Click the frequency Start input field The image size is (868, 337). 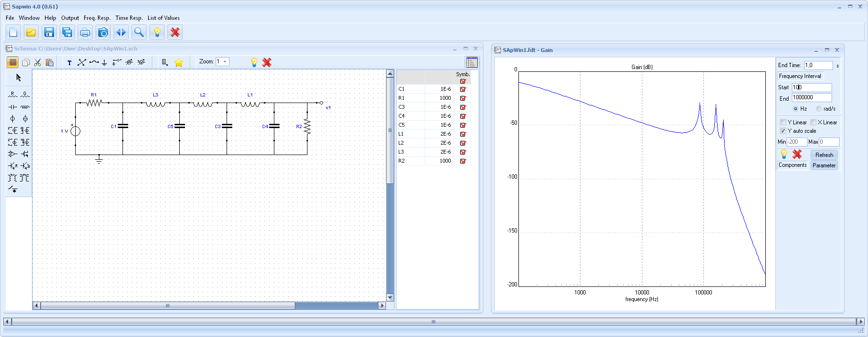pos(812,87)
